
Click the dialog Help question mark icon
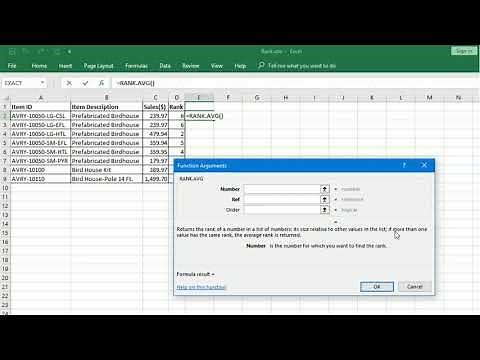[x=404, y=165]
